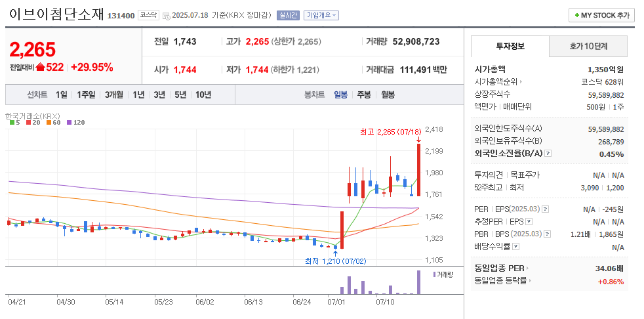Click the large red candle on 07/18
This screenshot has height=319, width=644.
[419, 170]
